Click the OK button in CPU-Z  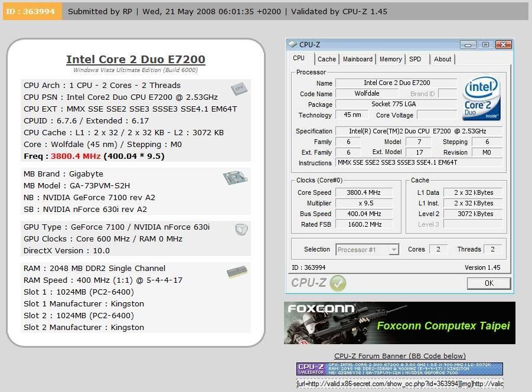coord(488,283)
